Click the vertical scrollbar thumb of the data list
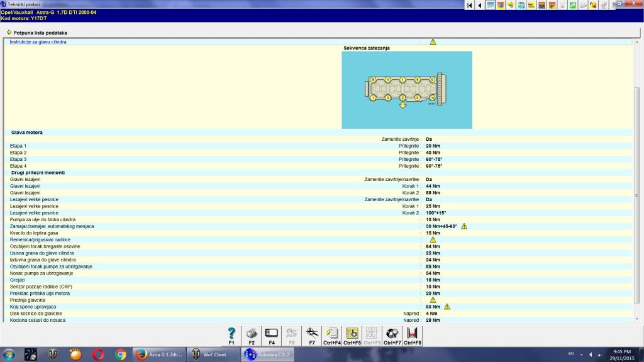The height and width of the screenshot is (362, 644). 636,195
